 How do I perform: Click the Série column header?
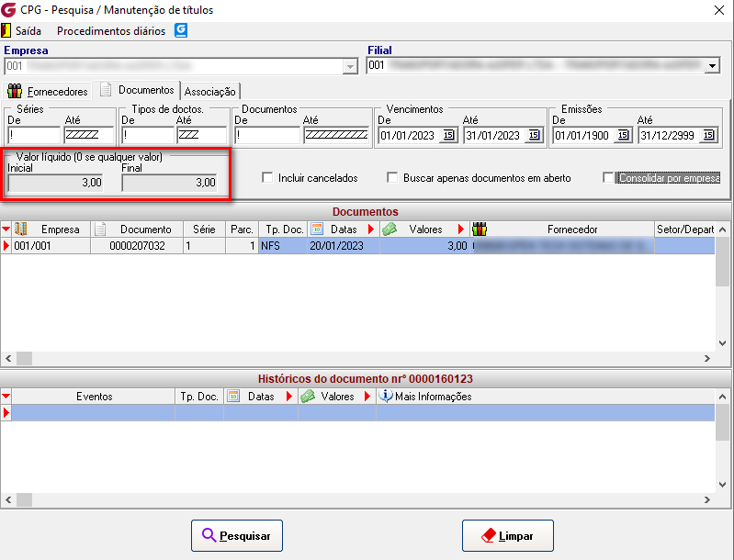click(204, 230)
